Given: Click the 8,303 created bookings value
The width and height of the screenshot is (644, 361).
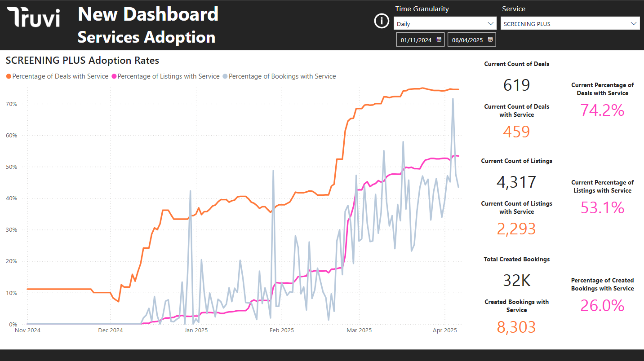Looking at the screenshot, I should coord(516,327).
